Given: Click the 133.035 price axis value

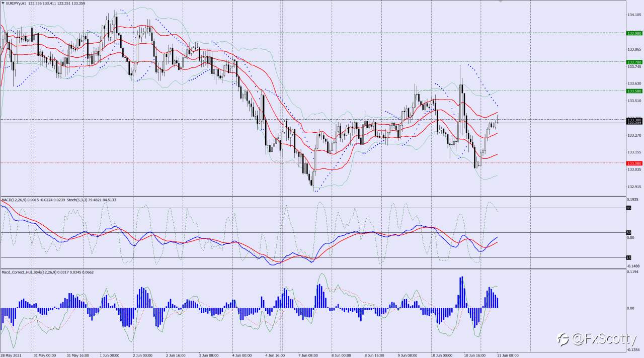Looking at the screenshot, I should tap(634, 169).
